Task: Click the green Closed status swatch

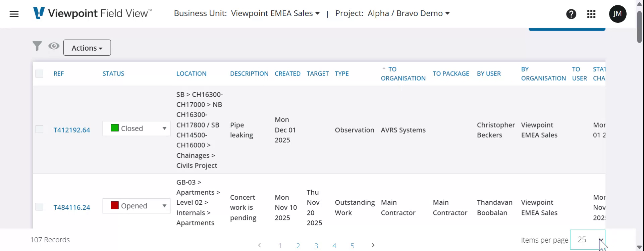Action: point(115,128)
